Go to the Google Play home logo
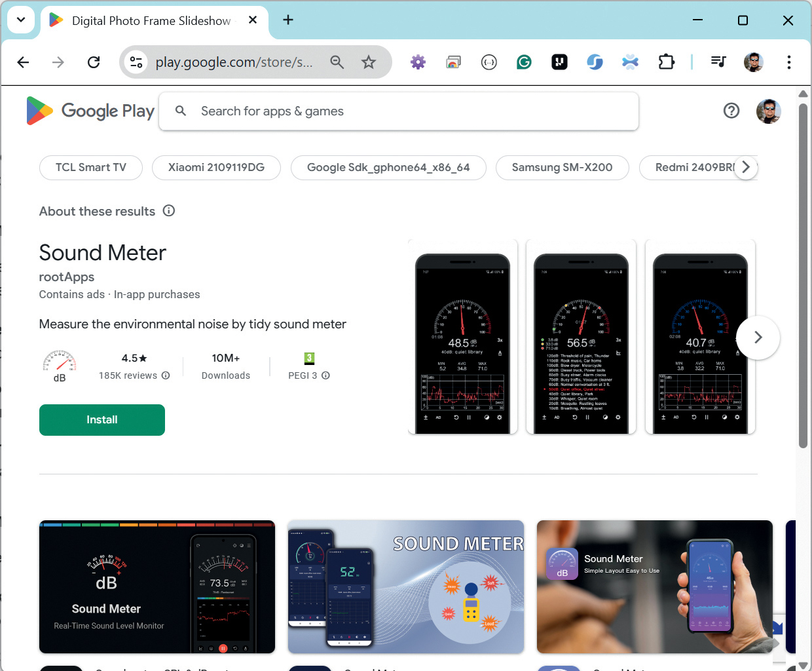Viewport: 812px width, 671px height. (90, 111)
